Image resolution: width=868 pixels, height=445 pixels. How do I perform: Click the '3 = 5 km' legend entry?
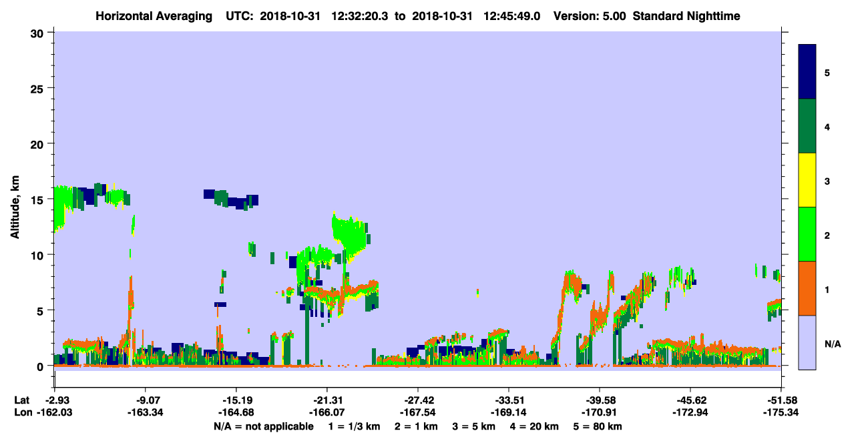coord(474,426)
